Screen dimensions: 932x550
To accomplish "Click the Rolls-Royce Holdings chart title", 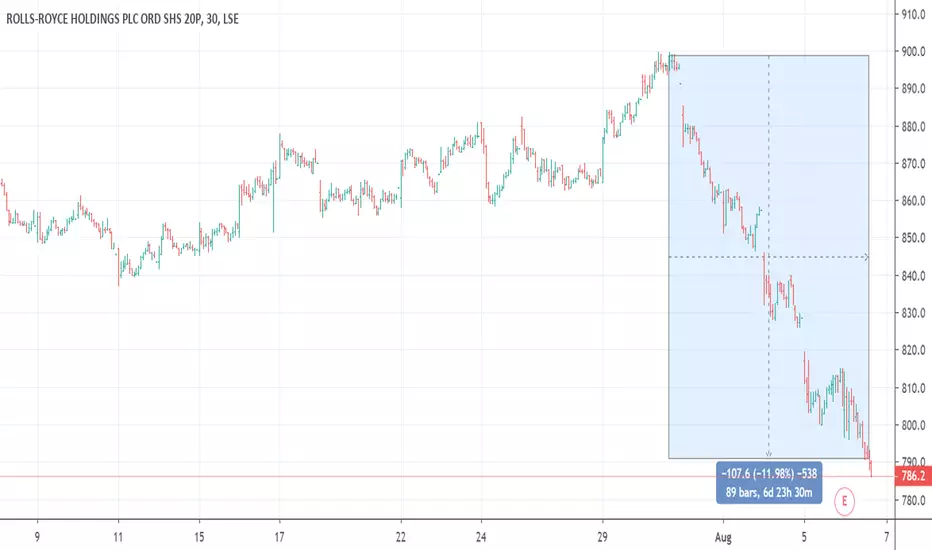I will [x=122, y=19].
